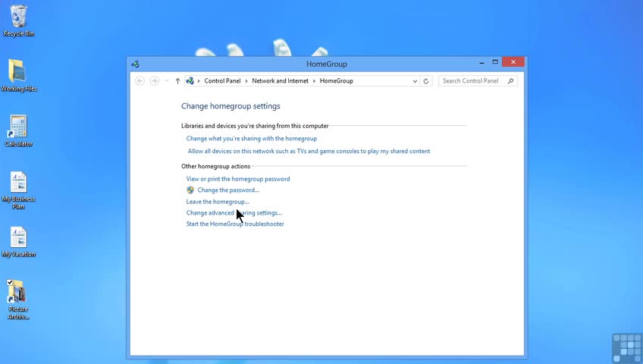This screenshot has width=643, height=364.
Task: Select the My Business Plan document icon
Action: pos(18,190)
